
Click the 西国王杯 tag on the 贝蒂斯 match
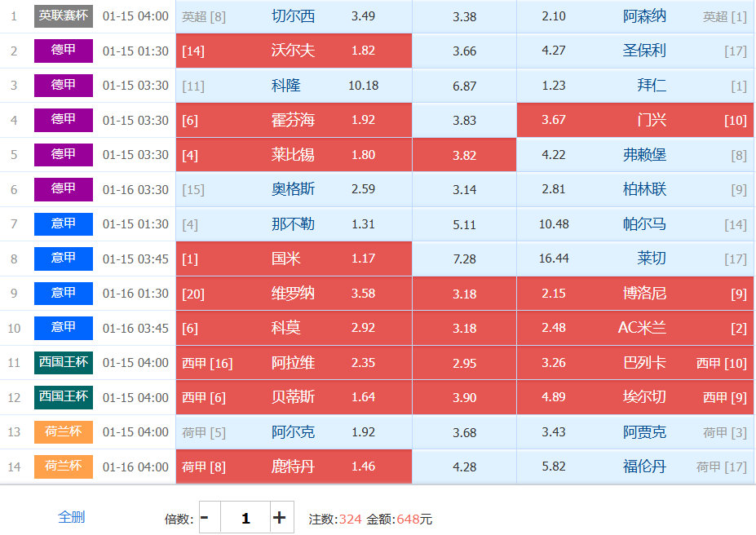tap(64, 397)
